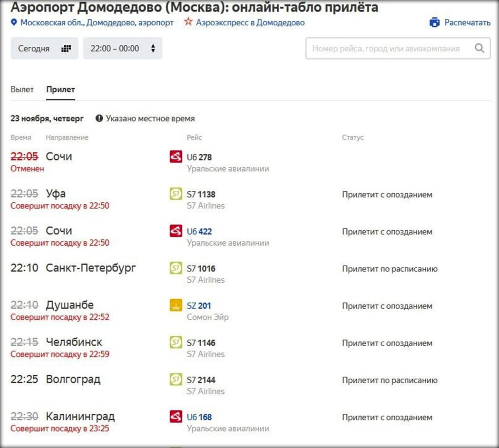
Task: Focus the flight number search field
Action: click(x=398, y=48)
